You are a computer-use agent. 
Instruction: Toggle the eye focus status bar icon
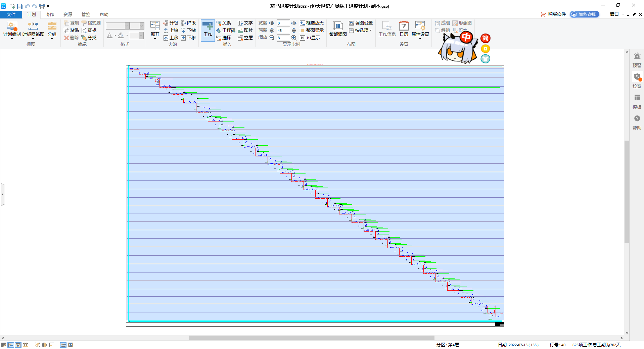pyautogui.click(x=37, y=345)
